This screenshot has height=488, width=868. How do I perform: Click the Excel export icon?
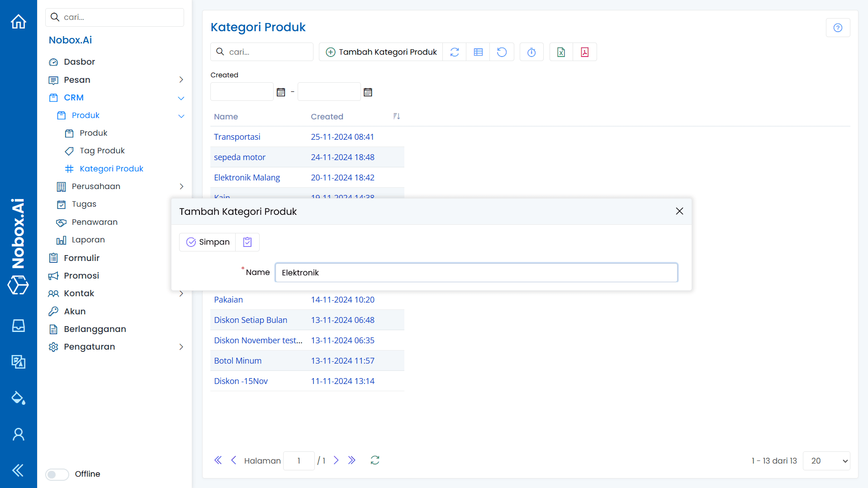click(561, 52)
